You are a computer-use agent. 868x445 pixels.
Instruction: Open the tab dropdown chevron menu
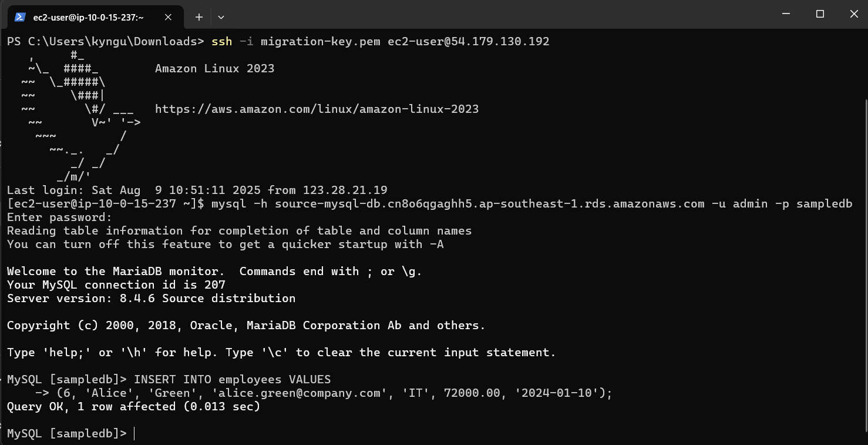[220, 17]
